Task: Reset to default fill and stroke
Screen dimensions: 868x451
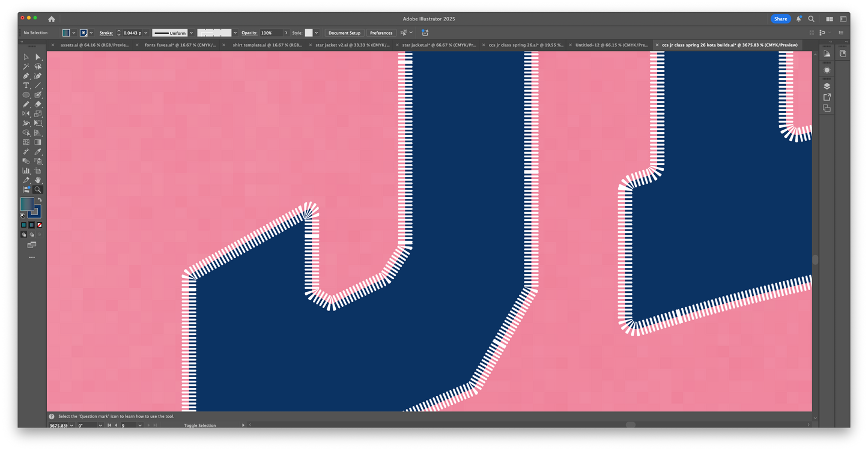Action: click(23, 215)
